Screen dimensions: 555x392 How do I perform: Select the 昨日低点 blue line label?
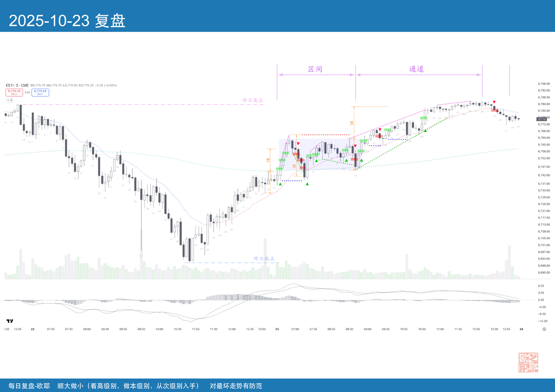tap(264, 259)
